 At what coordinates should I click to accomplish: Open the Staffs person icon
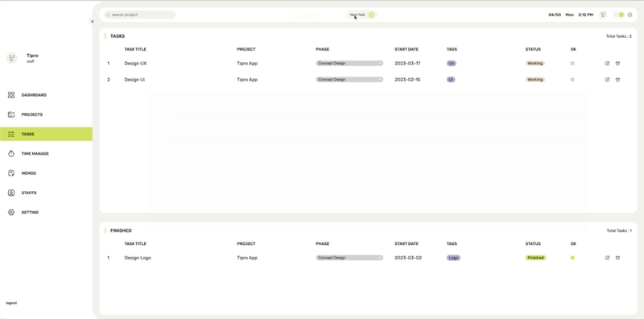(x=11, y=193)
